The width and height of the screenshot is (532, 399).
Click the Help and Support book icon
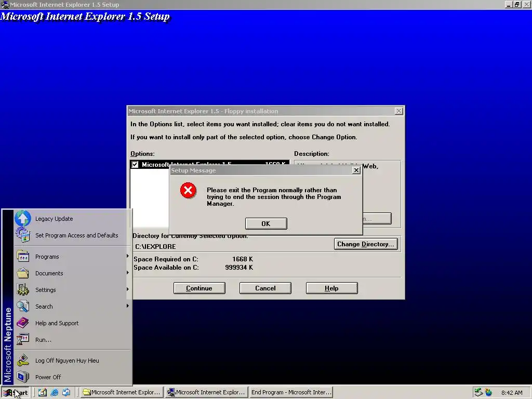[x=23, y=323]
